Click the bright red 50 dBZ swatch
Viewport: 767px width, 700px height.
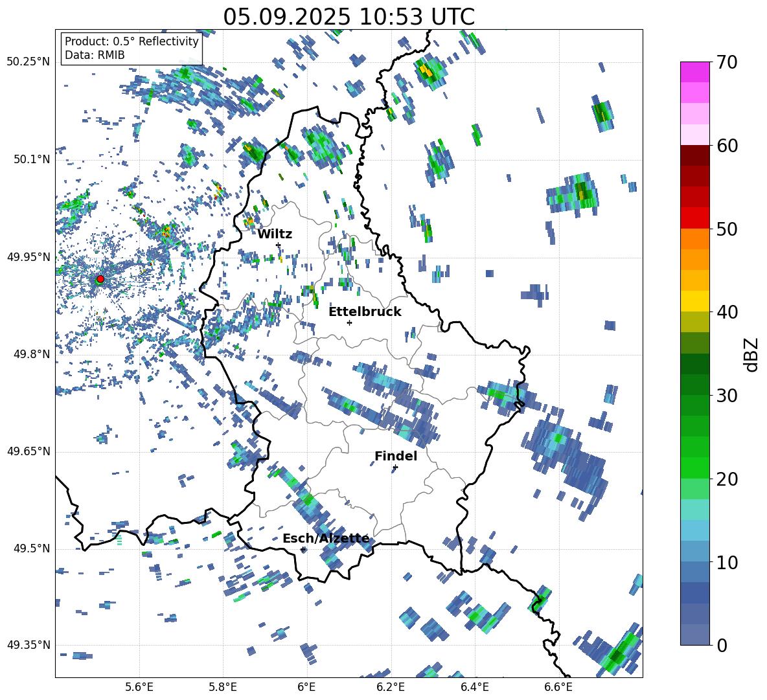[x=694, y=218]
